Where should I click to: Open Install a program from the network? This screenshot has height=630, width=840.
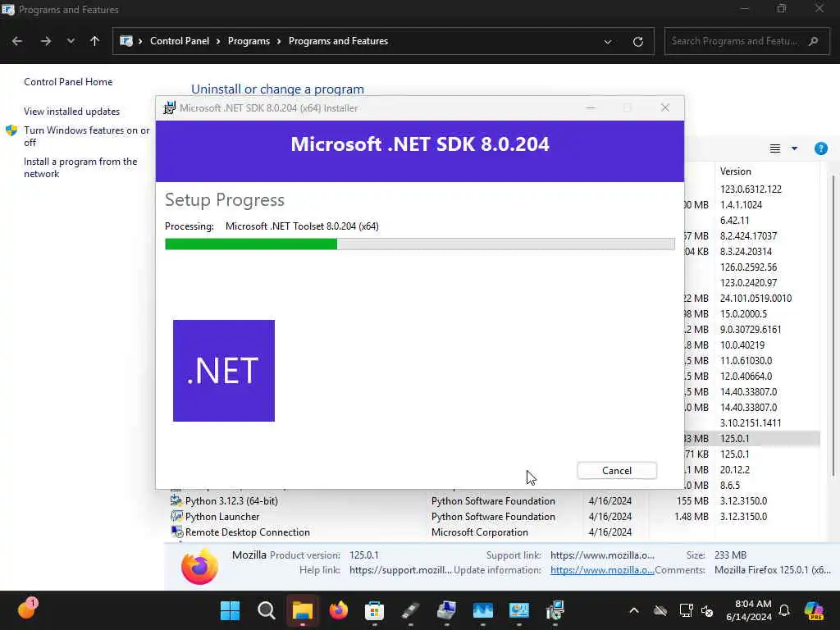coord(80,167)
